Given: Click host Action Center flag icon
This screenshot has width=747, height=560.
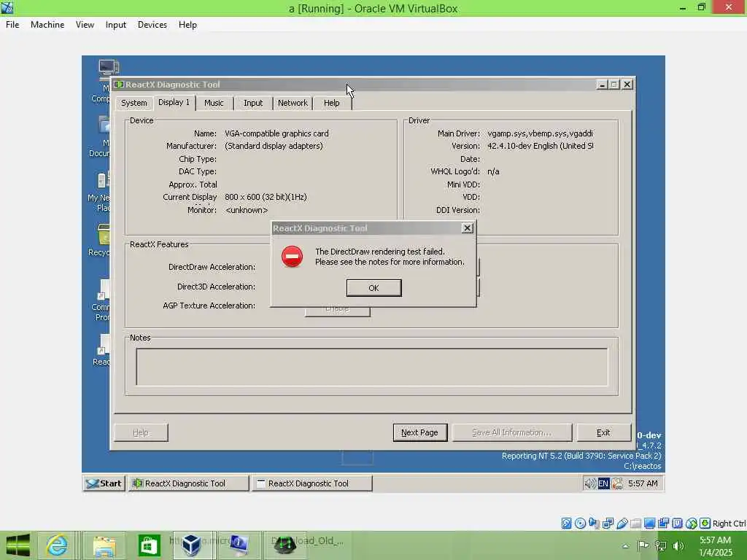Looking at the screenshot, I should point(643,546).
